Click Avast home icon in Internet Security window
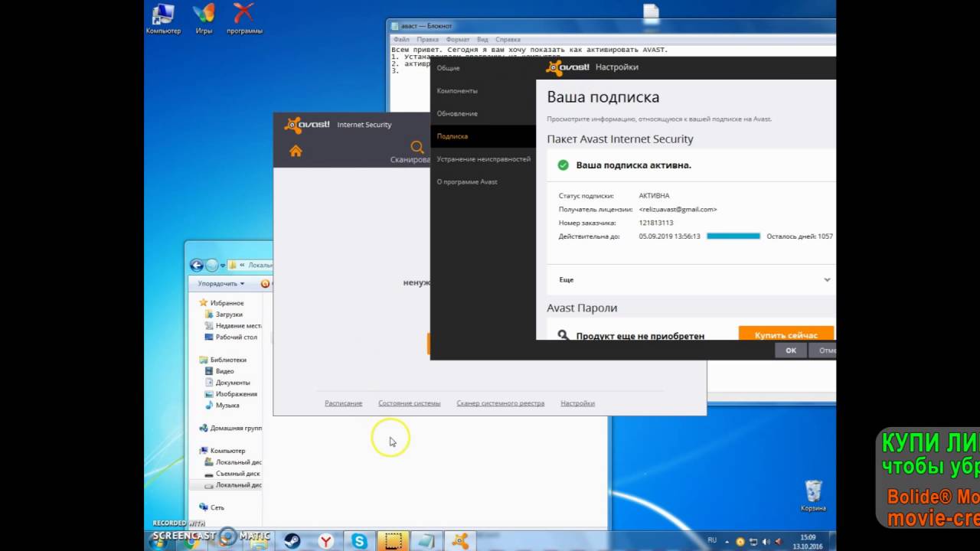The width and height of the screenshot is (980, 551). pos(296,151)
